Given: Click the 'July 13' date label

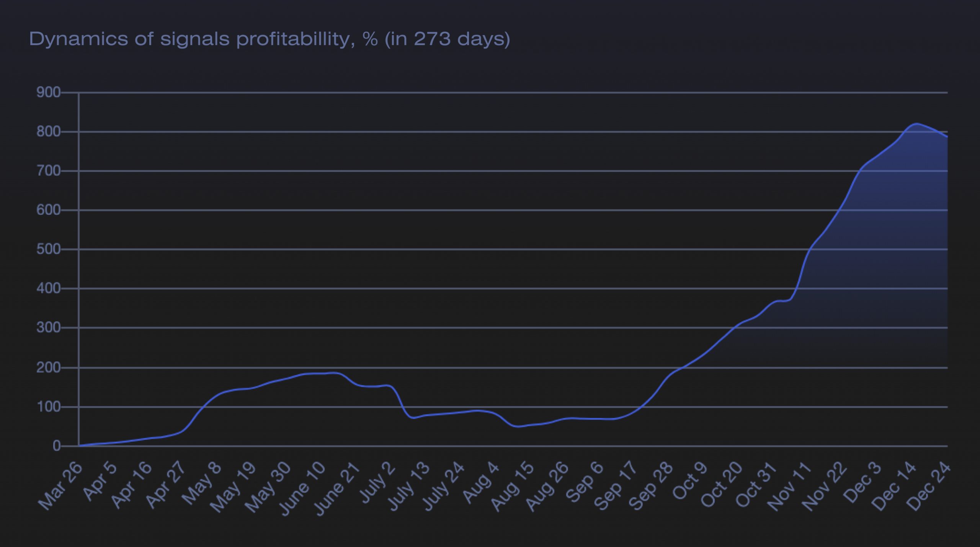Looking at the screenshot, I should pos(408,487).
